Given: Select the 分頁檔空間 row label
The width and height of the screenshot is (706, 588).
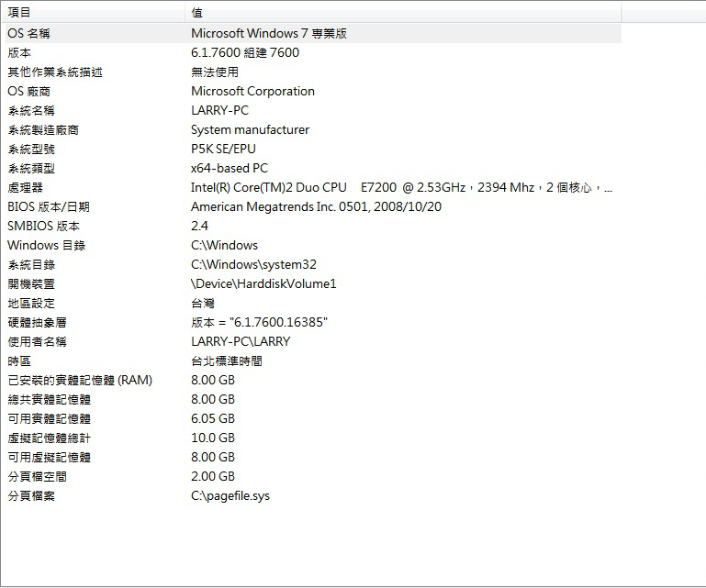Looking at the screenshot, I should tap(37, 477).
